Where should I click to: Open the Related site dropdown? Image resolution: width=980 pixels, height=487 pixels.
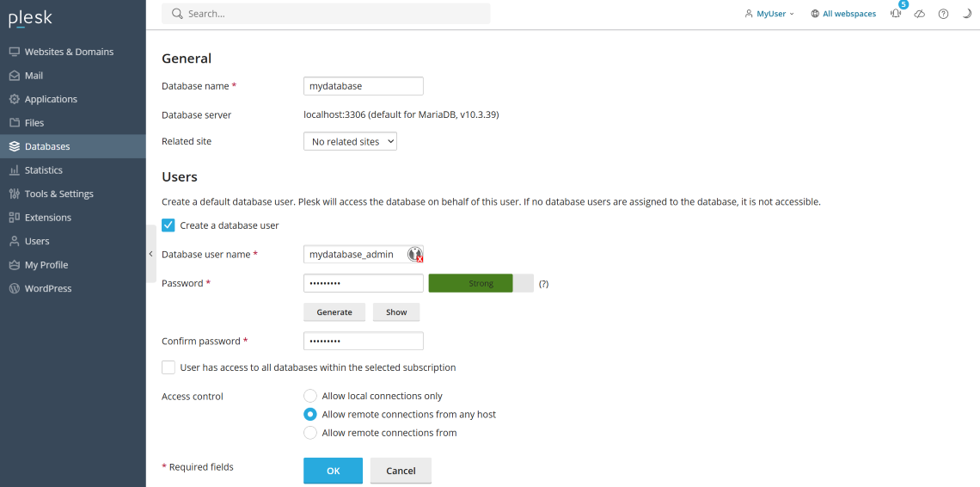(x=350, y=141)
